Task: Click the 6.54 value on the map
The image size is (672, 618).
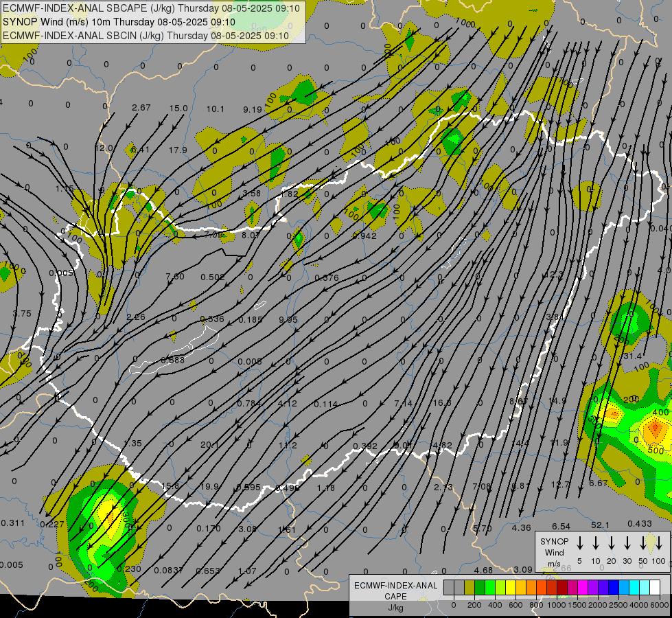Action: tap(561, 526)
